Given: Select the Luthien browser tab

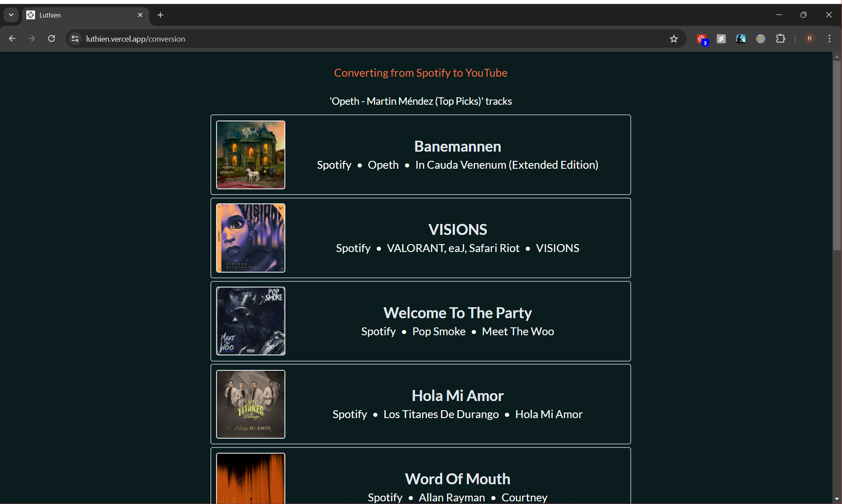Looking at the screenshot, I should (79, 15).
